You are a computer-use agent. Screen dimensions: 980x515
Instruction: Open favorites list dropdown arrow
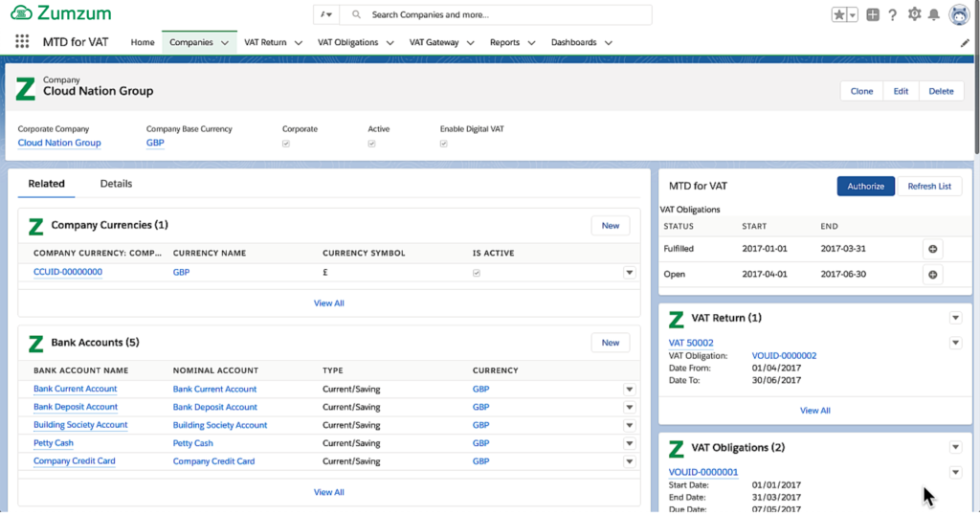click(853, 14)
